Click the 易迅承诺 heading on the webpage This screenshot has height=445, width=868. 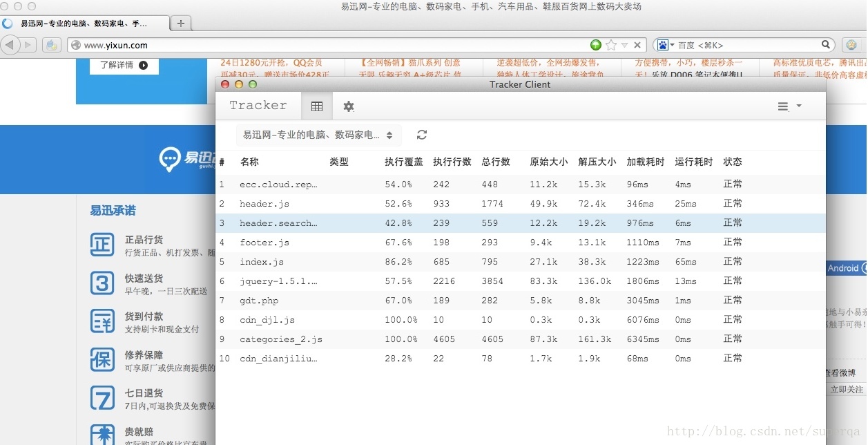(113, 211)
